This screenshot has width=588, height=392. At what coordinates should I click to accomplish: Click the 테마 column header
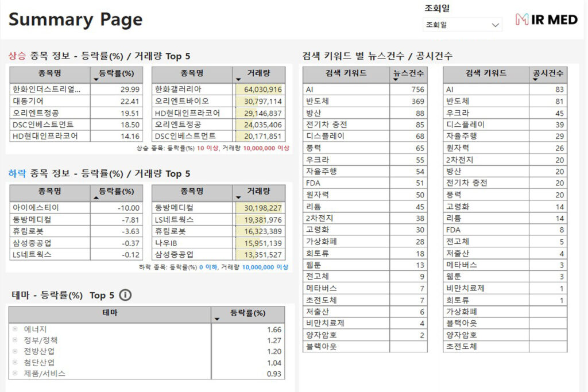click(110, 314)
